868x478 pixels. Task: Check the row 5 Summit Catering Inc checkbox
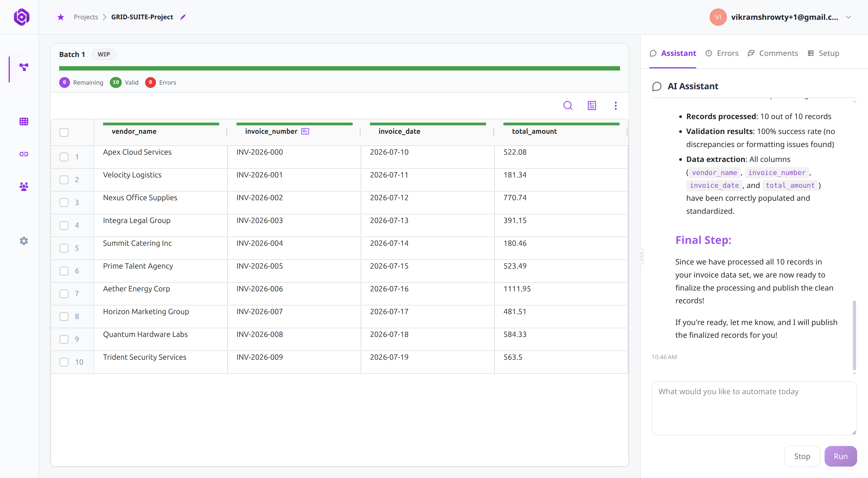pos(64,248)
